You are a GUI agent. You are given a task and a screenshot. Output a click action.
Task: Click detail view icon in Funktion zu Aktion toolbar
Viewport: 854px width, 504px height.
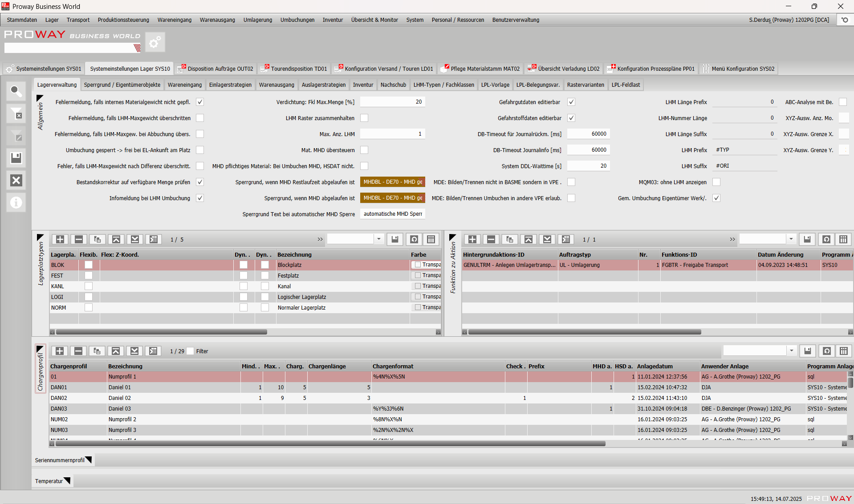(566, 239)
